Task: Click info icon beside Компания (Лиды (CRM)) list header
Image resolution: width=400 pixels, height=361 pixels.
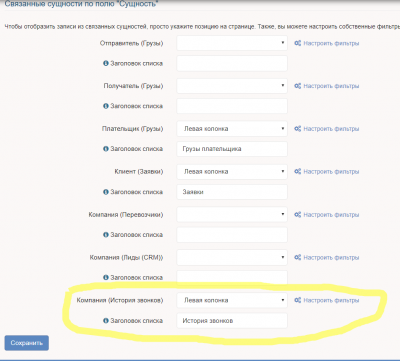Action: 106,277
